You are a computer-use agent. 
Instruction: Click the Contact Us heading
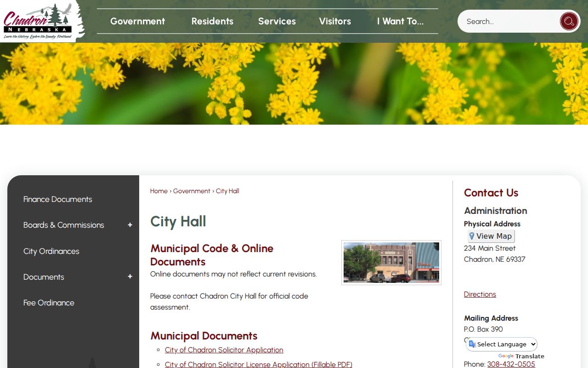[x=491, y=193]
